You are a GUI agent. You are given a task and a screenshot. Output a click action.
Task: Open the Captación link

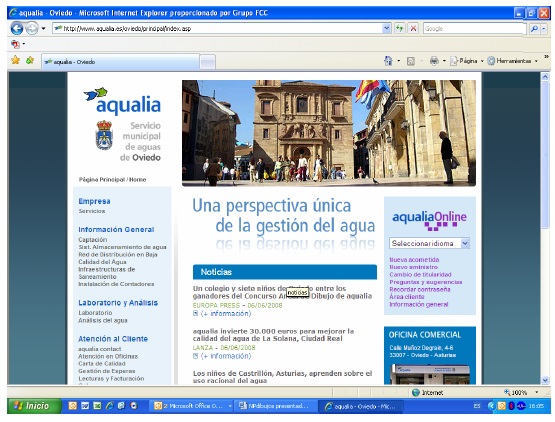(x=92, y=240)
